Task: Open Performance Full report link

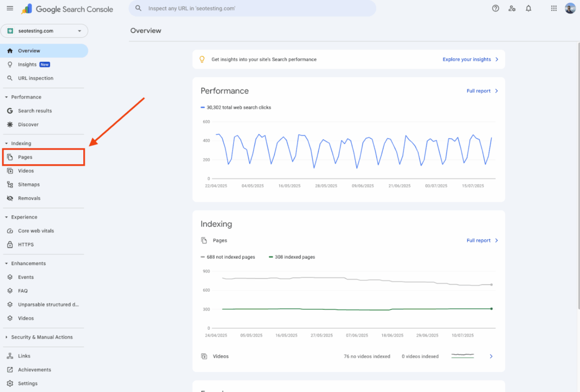Action: point(478,91)
